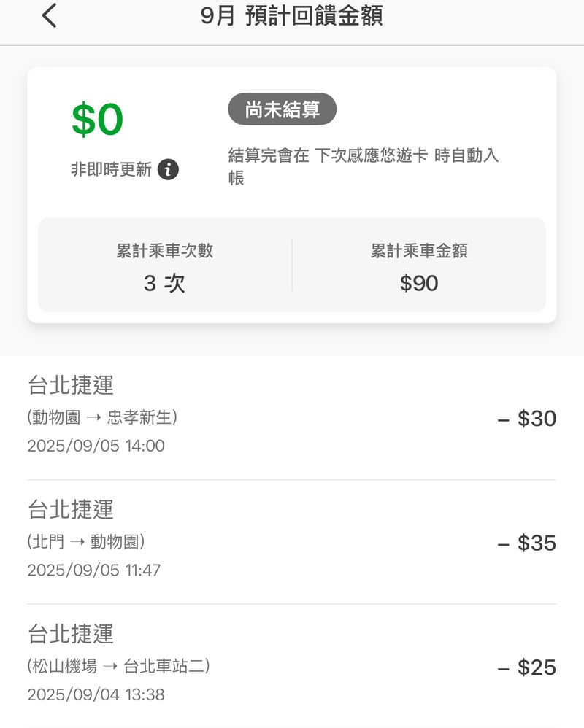
Task: Tap the $90 total fare value
Action: pos(419,283)
